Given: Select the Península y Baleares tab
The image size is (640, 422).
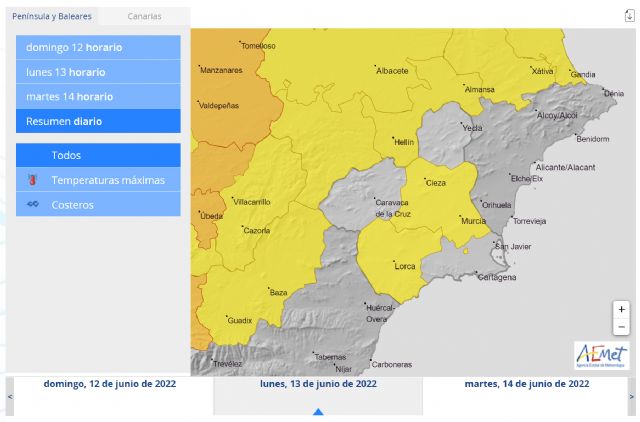Looking at the screenshot, I should 52,16.
